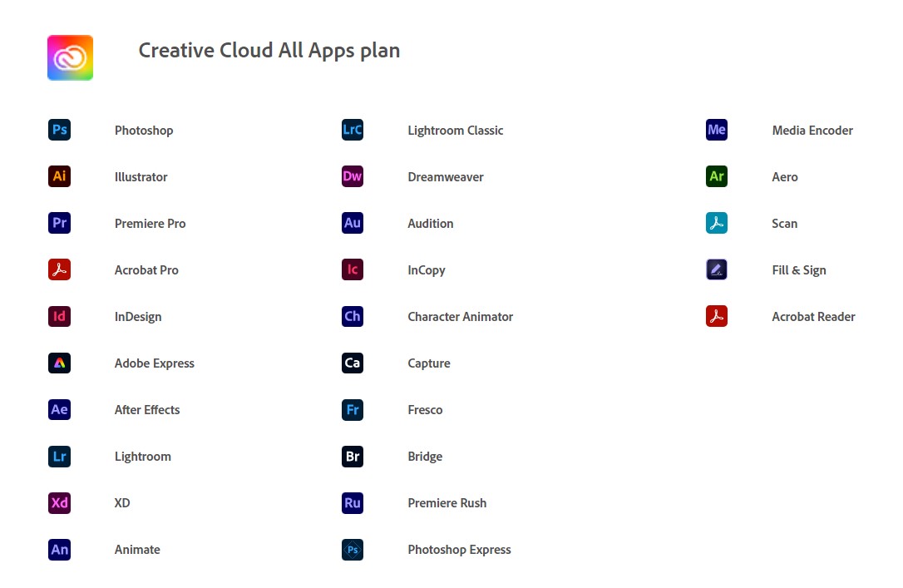This screenshot has width=903, height=588.
Task: Select the Capture label
Action: pos(429,363)
